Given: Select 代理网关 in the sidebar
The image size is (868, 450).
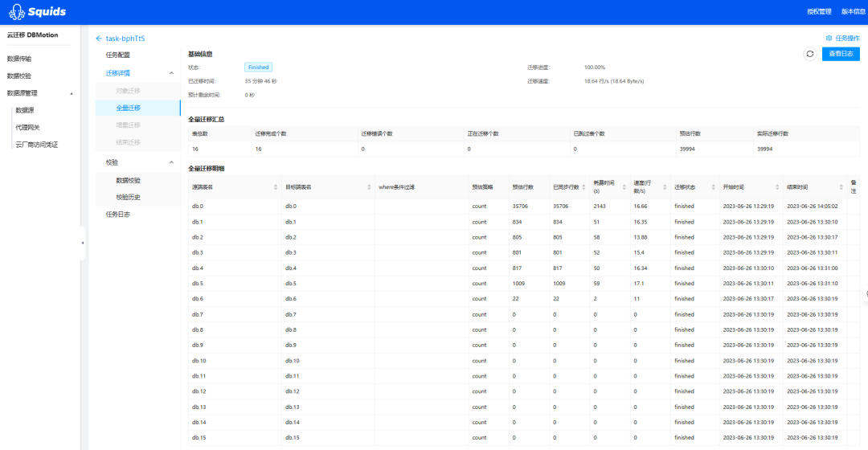Looking at the screenshot, I should tap(27, 127).
